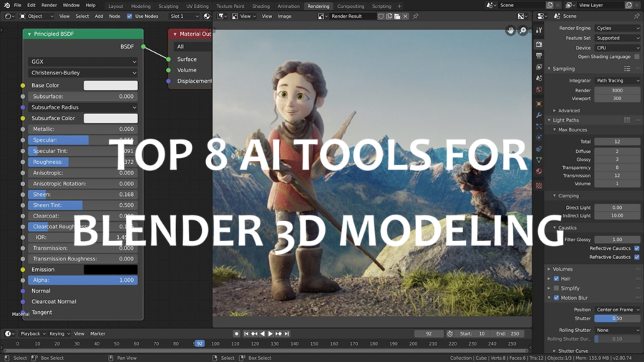Click the material sphere icon next to Slot 1
The width and height of the screenshot is (644, 362).
click(x=207, y=16)
